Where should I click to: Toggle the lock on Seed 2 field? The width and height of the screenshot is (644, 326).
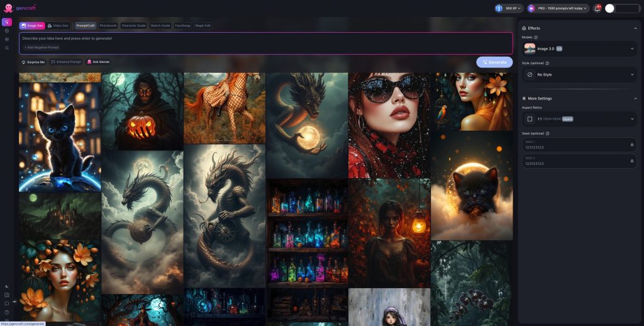[x=632, y=161]
